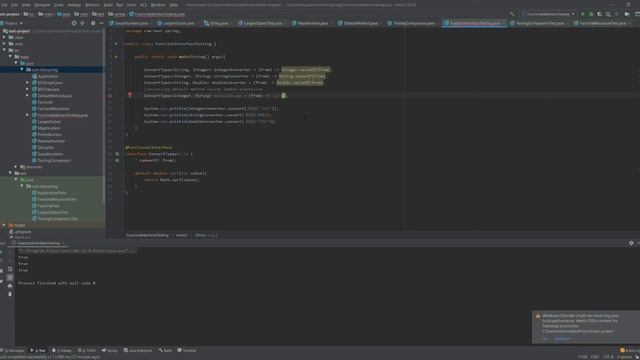The width and height of the screenshot is (640, 360).
Task: Collapse the selected com.test.spring package under main
Action: click(x=22, y=69)
